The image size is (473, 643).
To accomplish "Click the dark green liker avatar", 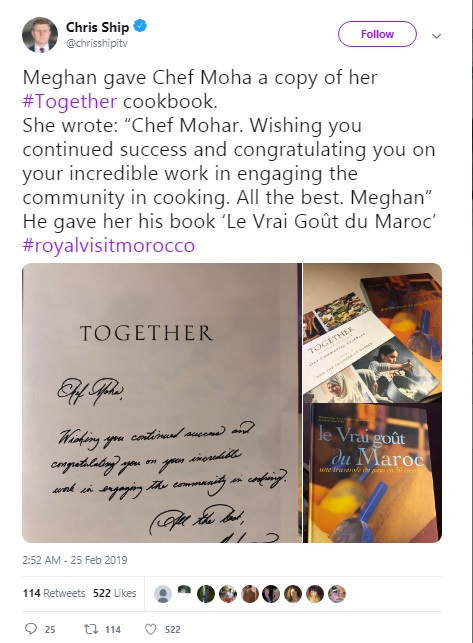I will pos(206,593).
